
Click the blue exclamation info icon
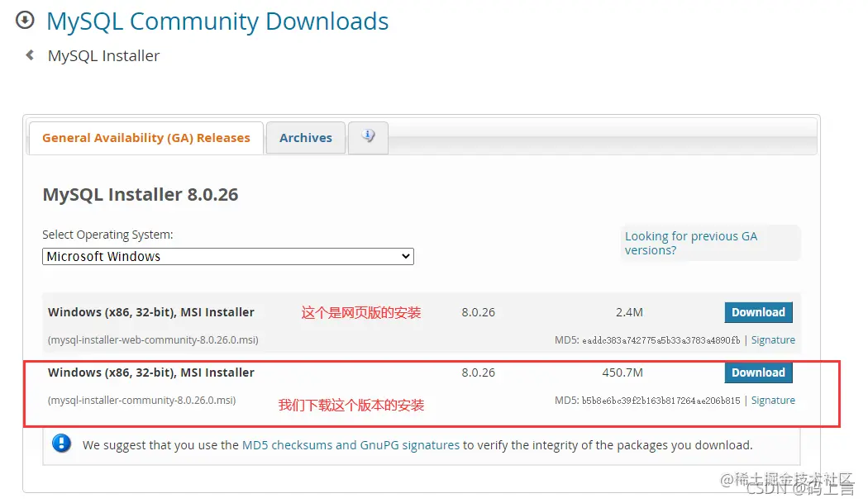click(x=61, y=444)
